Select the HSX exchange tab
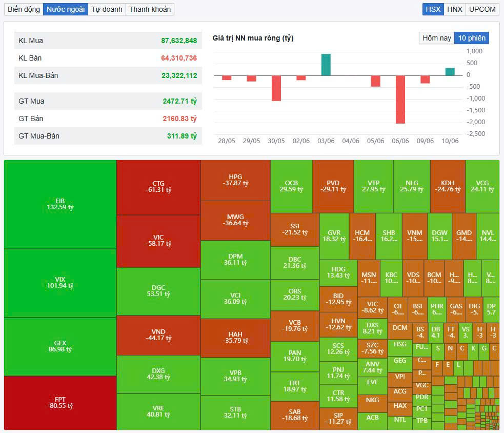The image size is (504, 433). [x=433, y=9]
